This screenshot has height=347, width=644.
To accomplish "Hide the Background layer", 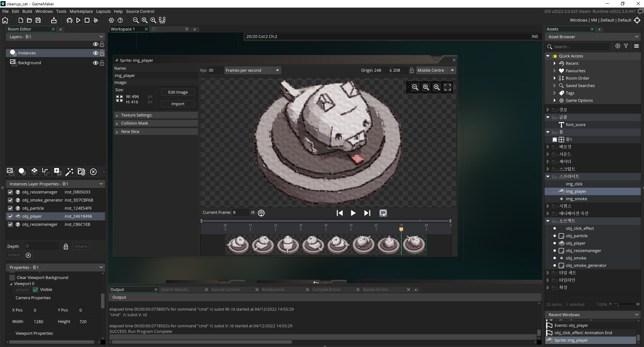I will tap(95, 63).
